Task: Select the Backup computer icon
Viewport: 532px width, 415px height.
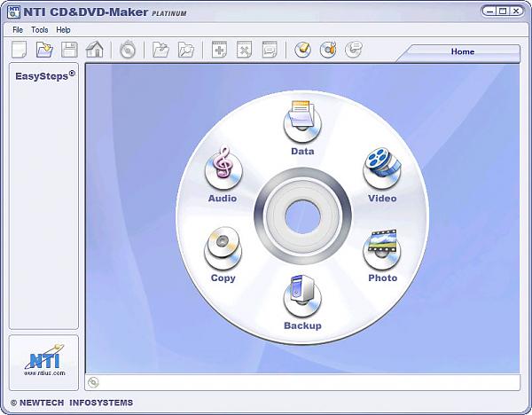Action: tap(302, 296)
